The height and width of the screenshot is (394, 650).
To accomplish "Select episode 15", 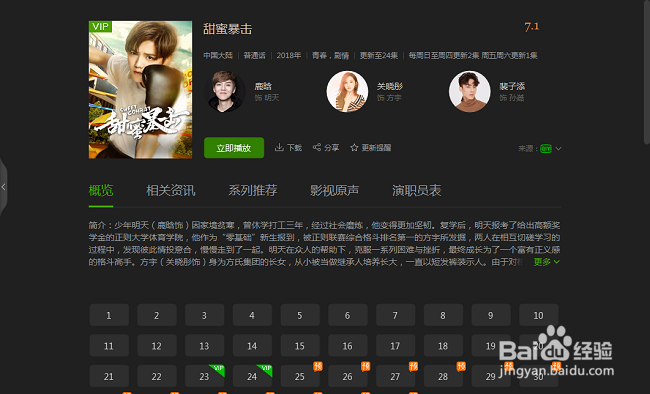I will tap(300, 345).
